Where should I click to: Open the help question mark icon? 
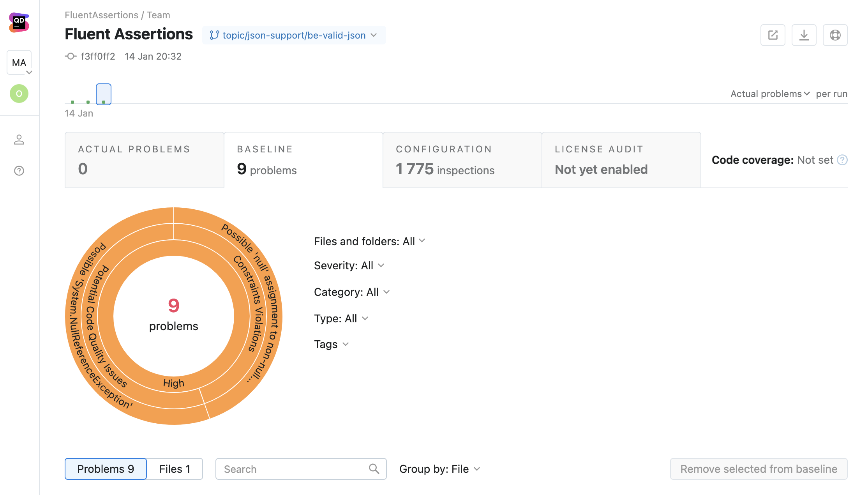[x=19, y=171]
